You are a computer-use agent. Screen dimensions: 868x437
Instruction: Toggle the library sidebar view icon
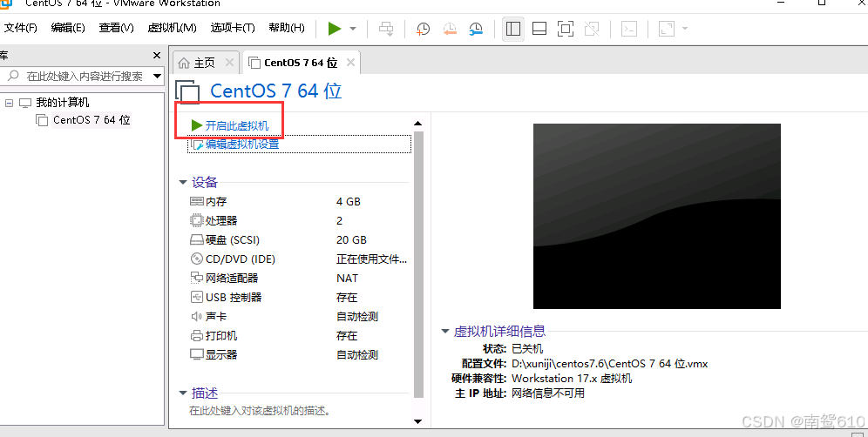513,29
